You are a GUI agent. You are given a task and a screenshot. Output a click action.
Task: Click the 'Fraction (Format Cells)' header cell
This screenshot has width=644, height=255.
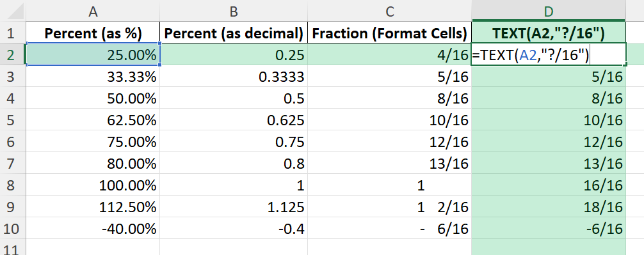coord(390,33)
